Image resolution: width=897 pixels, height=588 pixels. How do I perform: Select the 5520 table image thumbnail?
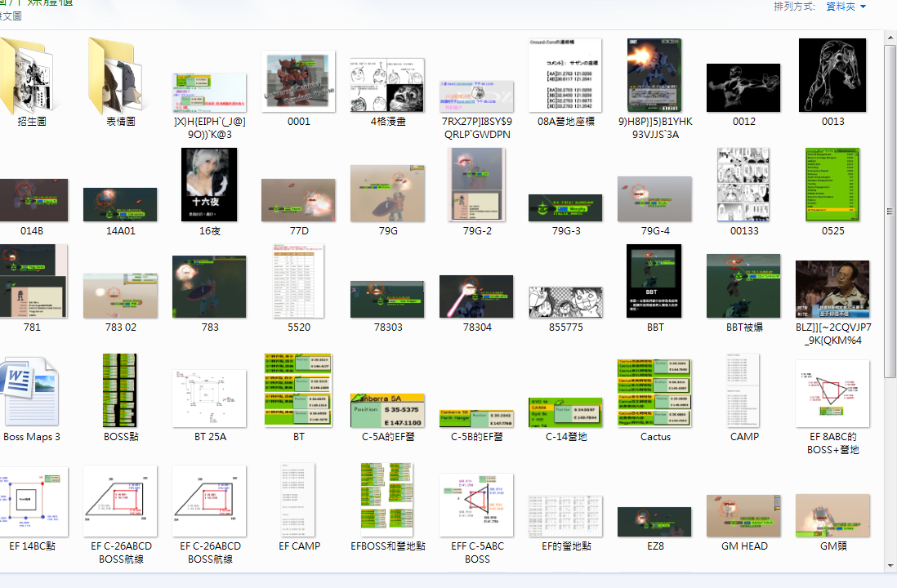[299, 281]
